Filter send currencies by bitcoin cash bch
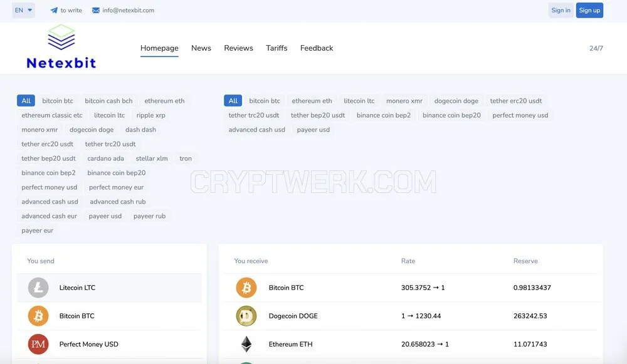 click(x=108, y=101)
